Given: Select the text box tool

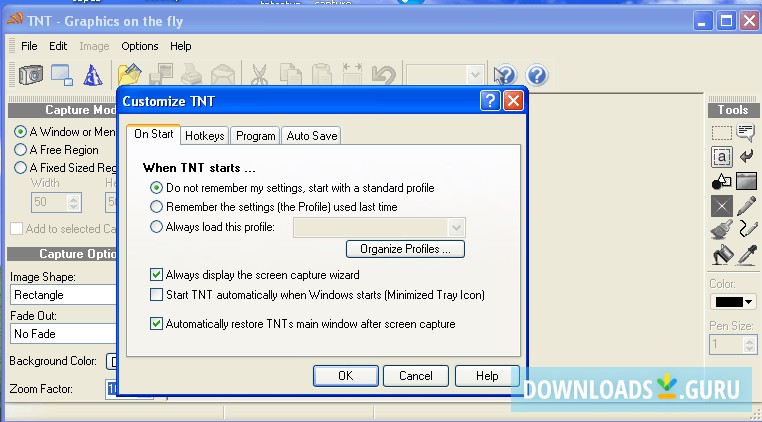Looking at the screenshot, I should (722, 157).
